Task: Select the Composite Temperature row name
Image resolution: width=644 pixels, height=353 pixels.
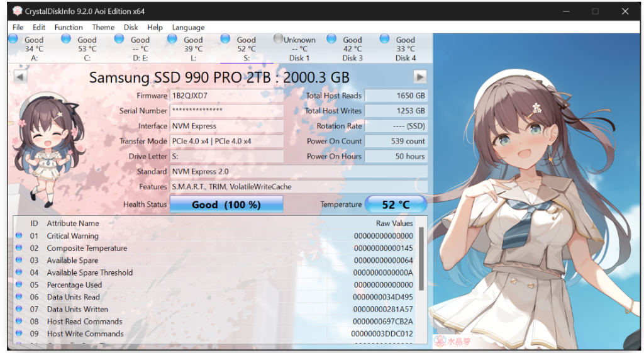Action: pyautogui.click(x=87, y=248)
